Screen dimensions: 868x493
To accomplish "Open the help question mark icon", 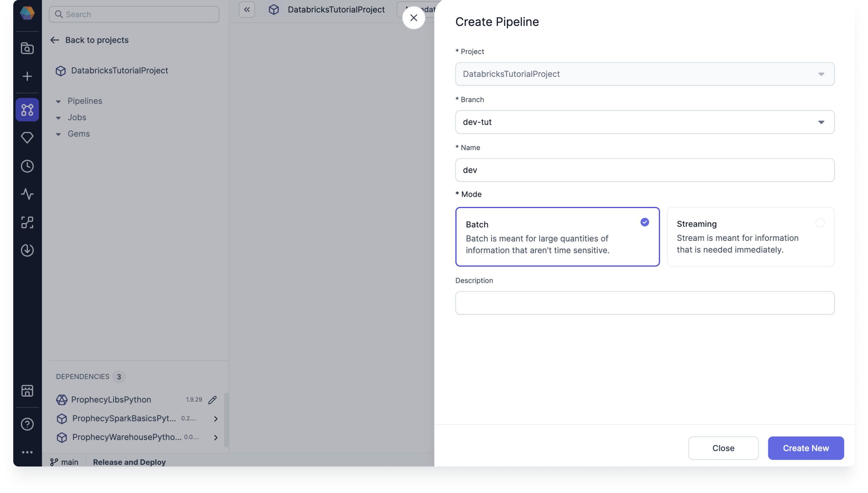I will coord(27,424).
